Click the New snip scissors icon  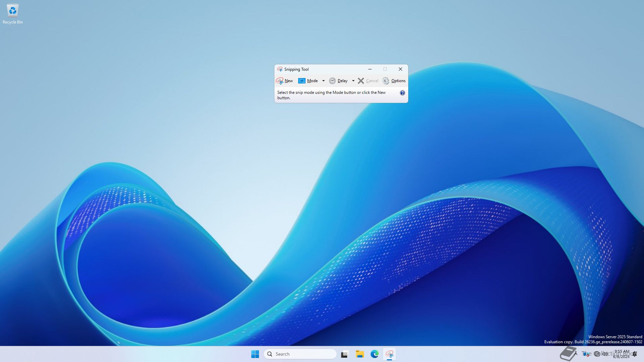click(x=280, y=81)
